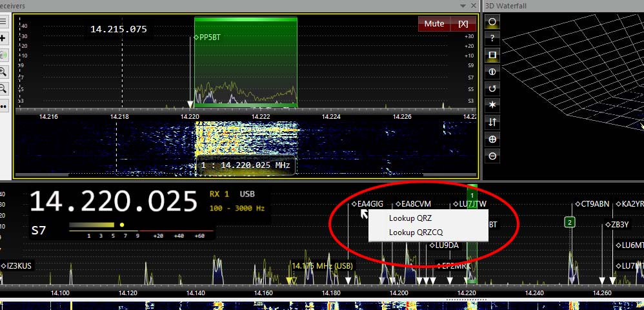Click the zoom out magnifier icon

[x=3, y=88]
